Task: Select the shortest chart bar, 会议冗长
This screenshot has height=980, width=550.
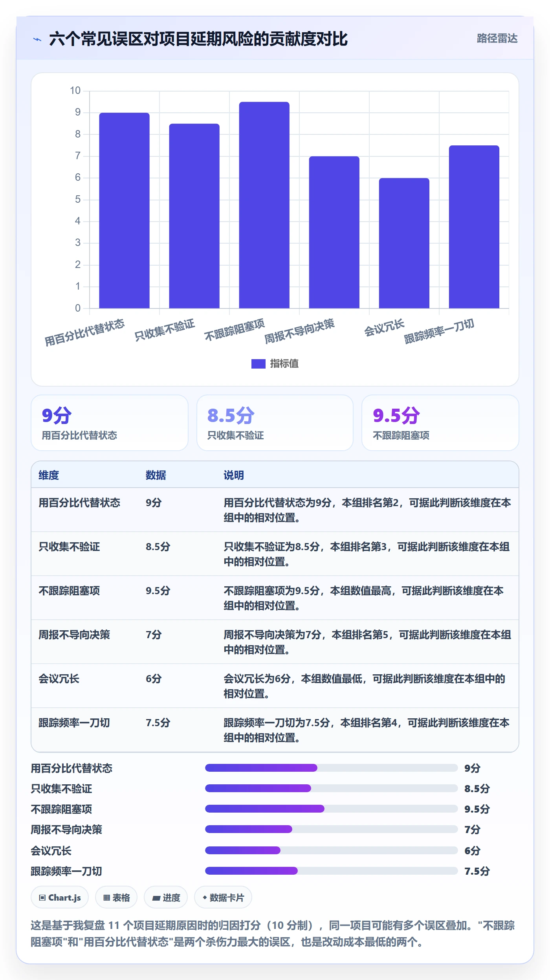Action: point(404,243)
